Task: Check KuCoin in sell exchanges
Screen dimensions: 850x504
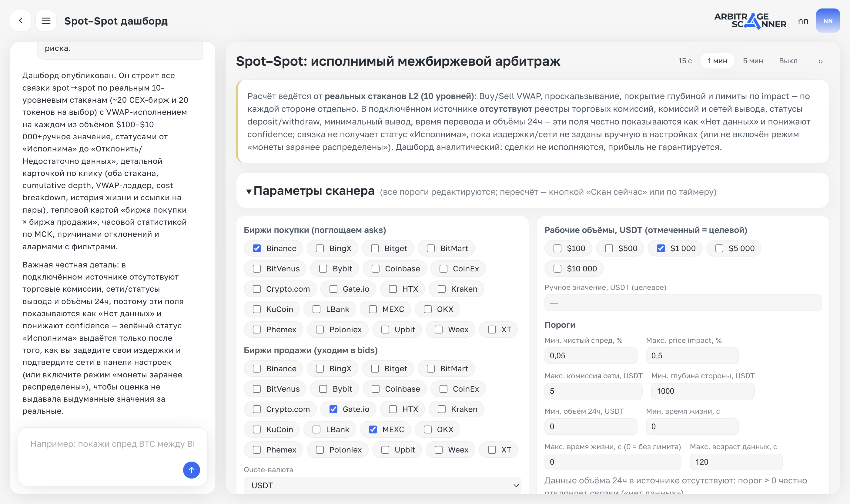Action: coord(256,429)
